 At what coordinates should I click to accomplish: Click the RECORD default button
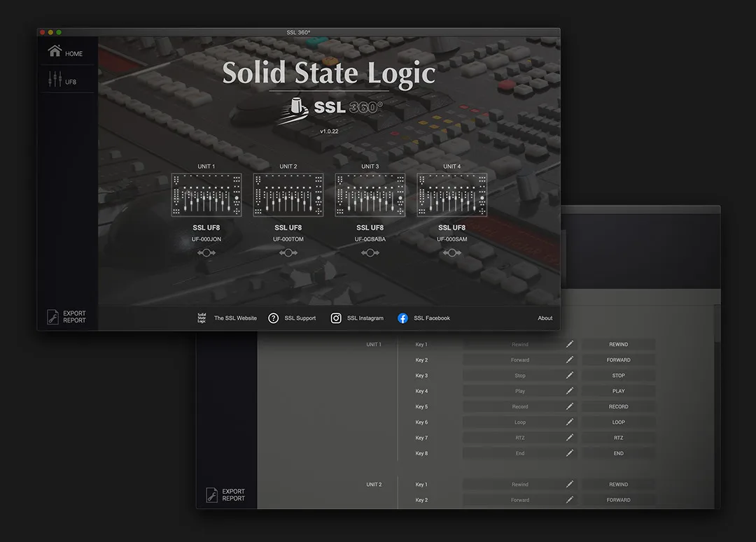pos(618,406)
